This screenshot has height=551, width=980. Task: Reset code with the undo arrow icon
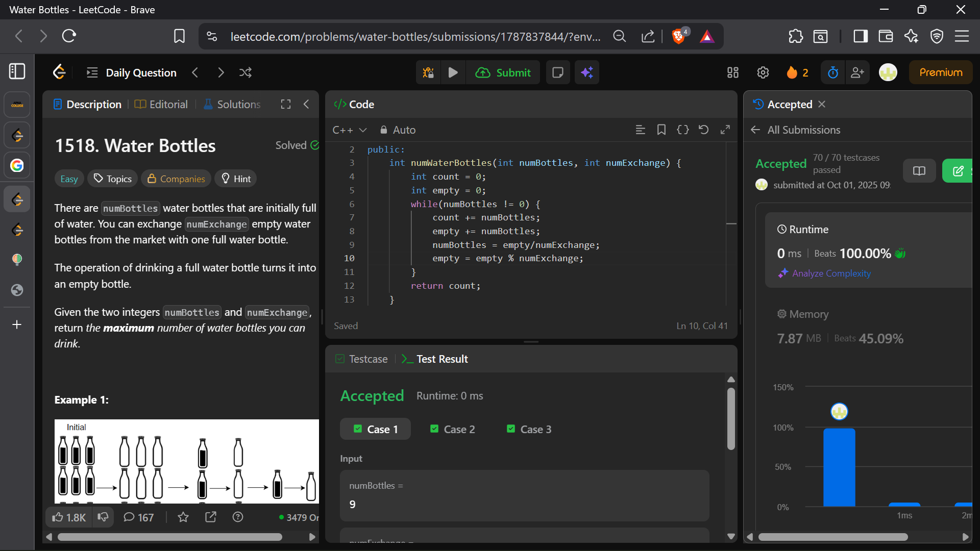click(703, 130)
